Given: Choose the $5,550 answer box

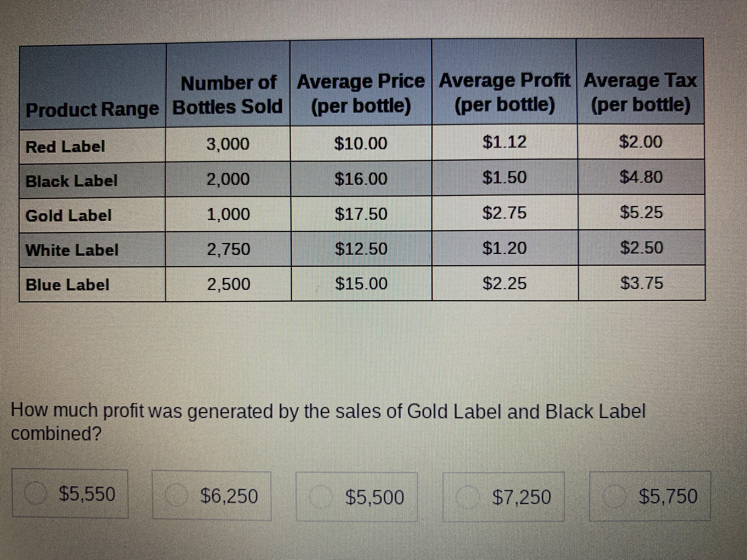Looking at the screenshot, I should 70,494.
